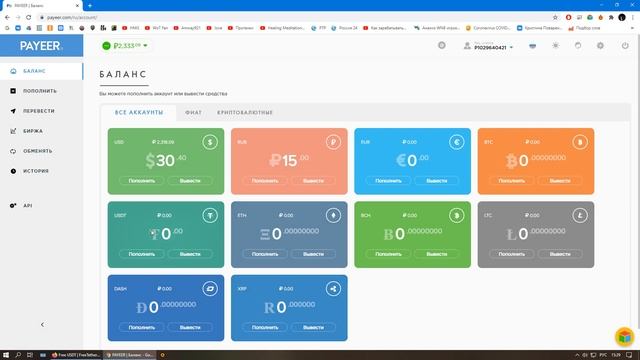640x360 pixels.
Task: Click Пополнить on the LTC card
Action: click(511, 254)
